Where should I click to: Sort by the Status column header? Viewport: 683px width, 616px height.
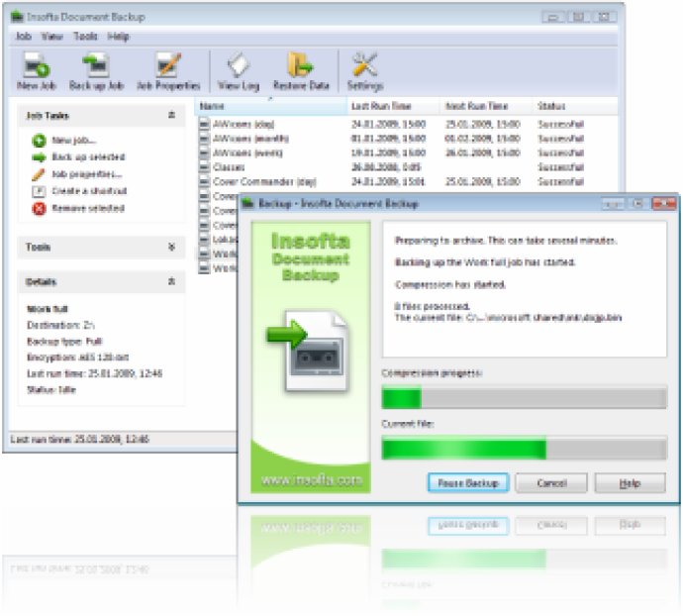point(575,106)
